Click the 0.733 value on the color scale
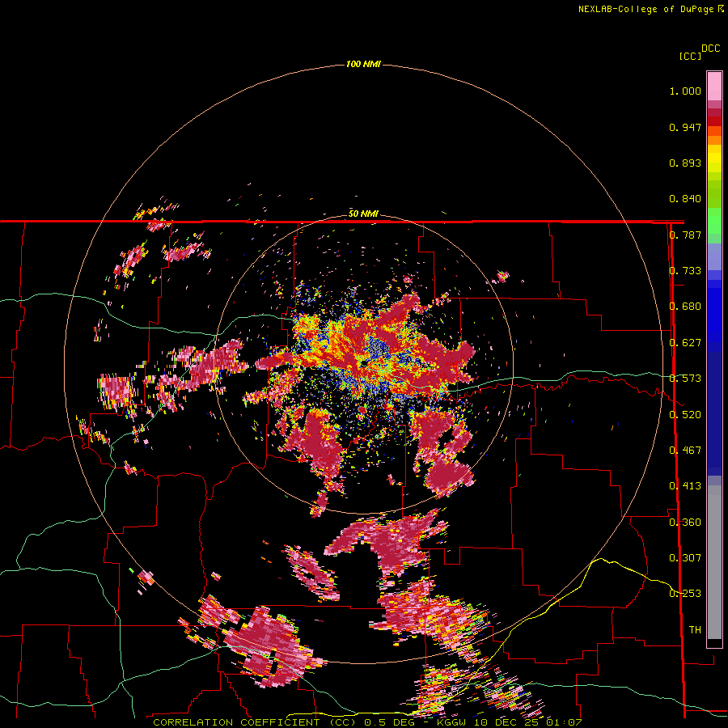 click(685, 271)
